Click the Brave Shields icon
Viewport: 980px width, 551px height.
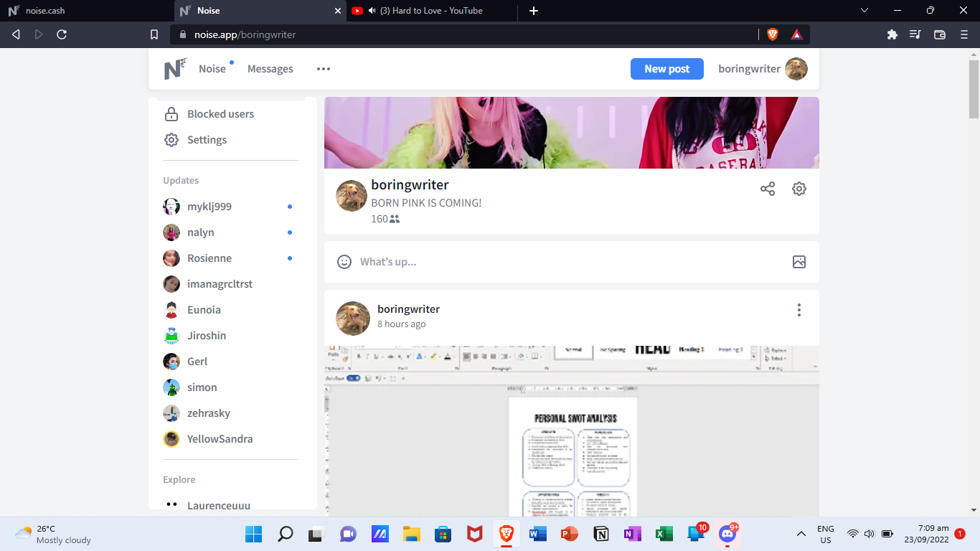coord(773,34)
